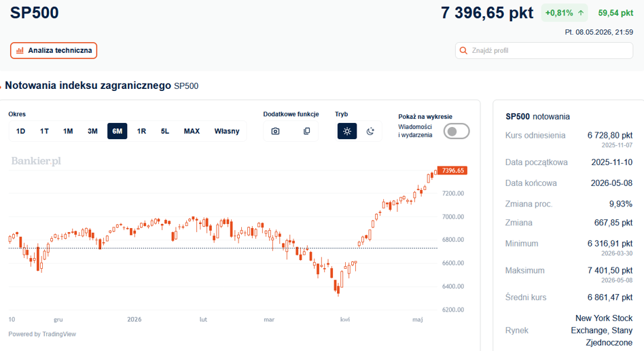Select the light mode sun icon

click(x=347, y=131)
